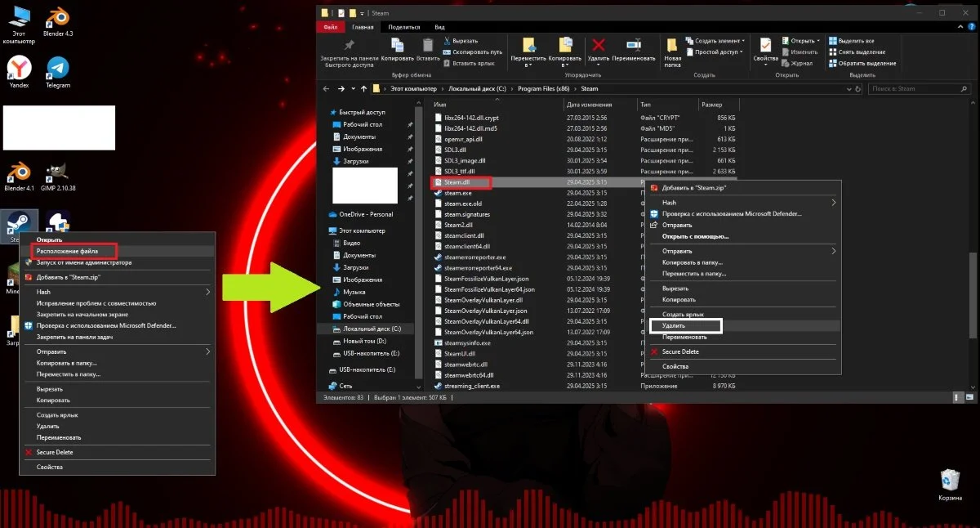Switch to the Поделиться tab
The image size is (980, 528).
click(x=403, y=27)
